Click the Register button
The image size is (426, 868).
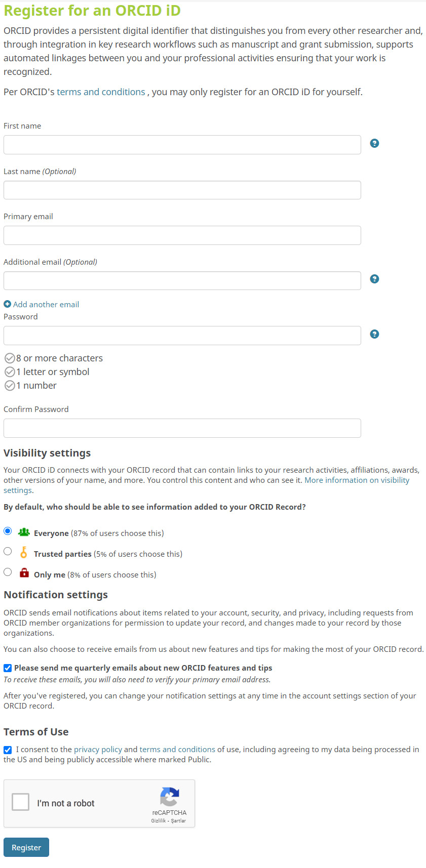coord(26,847)
